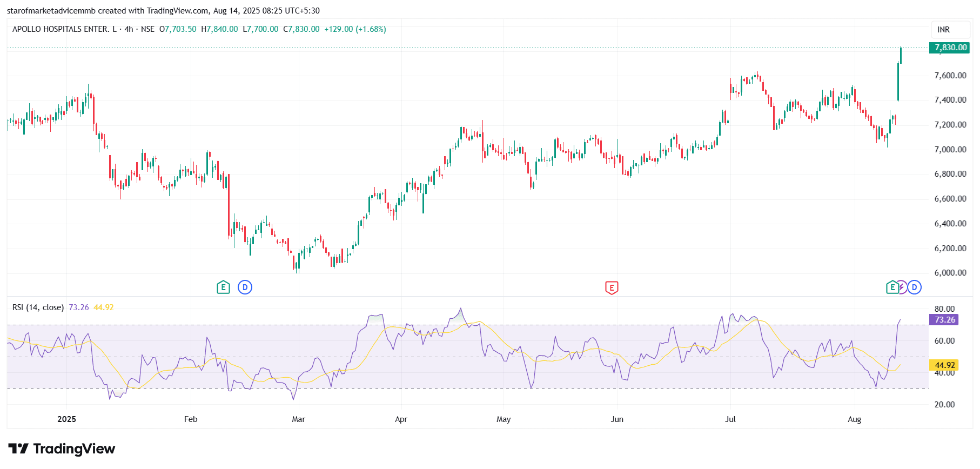Click the 6,000.00 price axis label
980x469 pixels.
(x=950, y=273)
